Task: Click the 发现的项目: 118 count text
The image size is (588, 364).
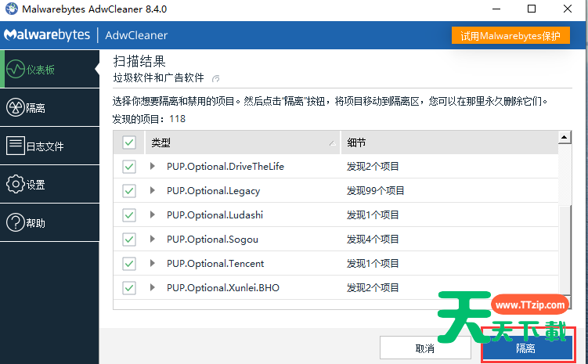Action: coord(149,119)
